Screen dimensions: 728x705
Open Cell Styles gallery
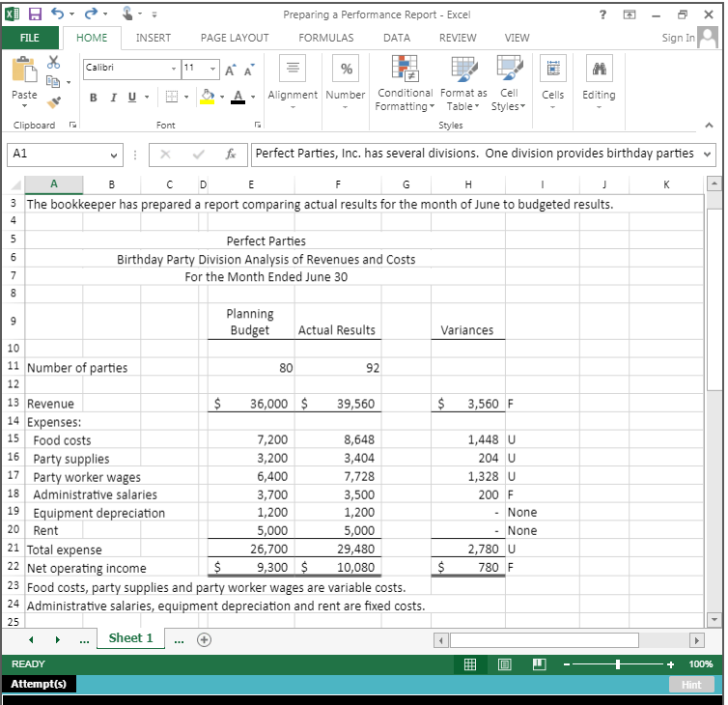[509, 84]
